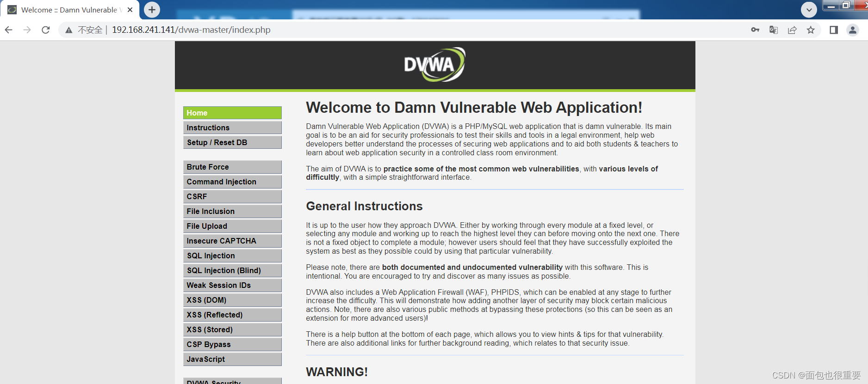Open the user profile icon
Screen dimensions: 868x384
coord(852,30)
